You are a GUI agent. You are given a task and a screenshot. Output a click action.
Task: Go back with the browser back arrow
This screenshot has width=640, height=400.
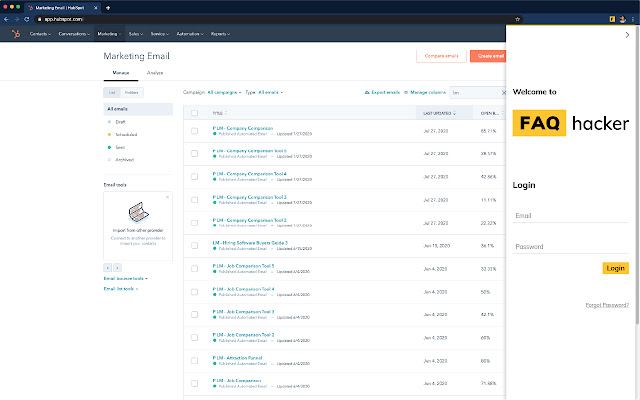[6, 19]
